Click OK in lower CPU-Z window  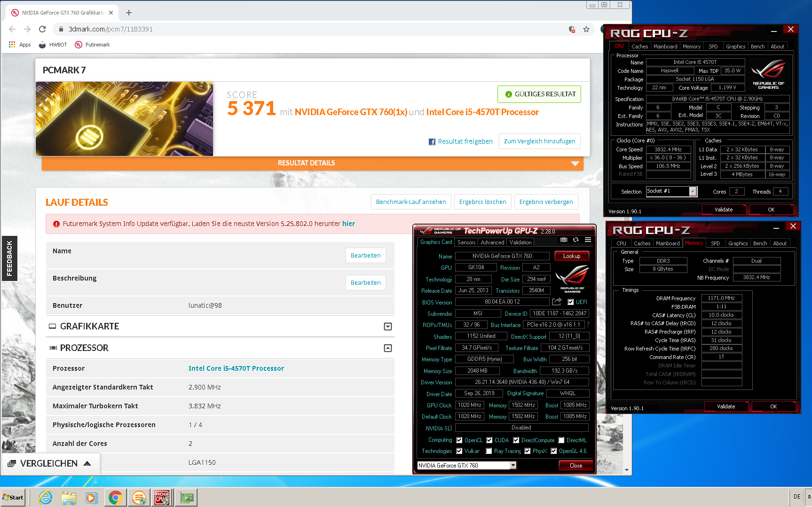click(x=773, y=406)
